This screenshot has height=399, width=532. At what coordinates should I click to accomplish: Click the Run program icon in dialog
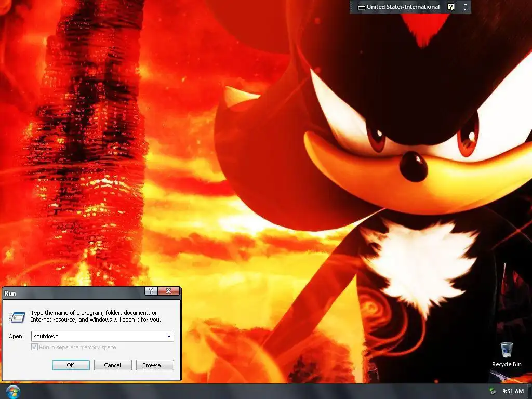pos(17,317)
